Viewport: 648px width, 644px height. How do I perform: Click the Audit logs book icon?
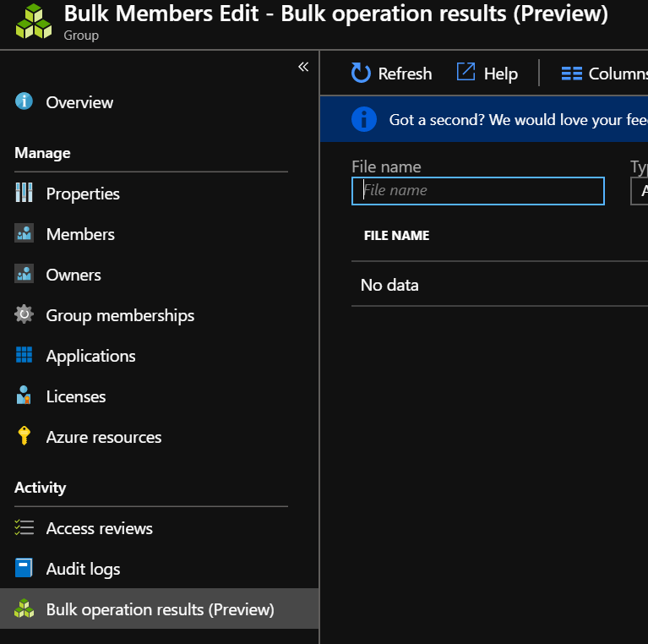[24, 569]
